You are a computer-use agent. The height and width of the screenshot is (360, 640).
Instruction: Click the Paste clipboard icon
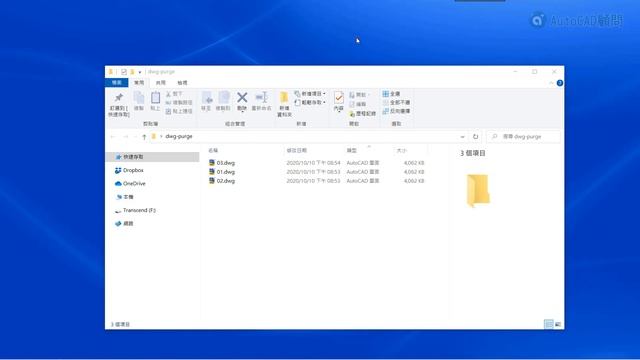(x=155, y=98)
